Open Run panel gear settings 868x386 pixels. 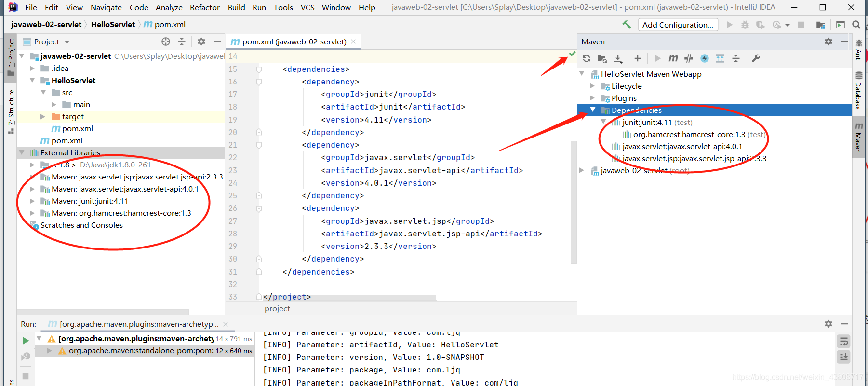pos(828,324)
